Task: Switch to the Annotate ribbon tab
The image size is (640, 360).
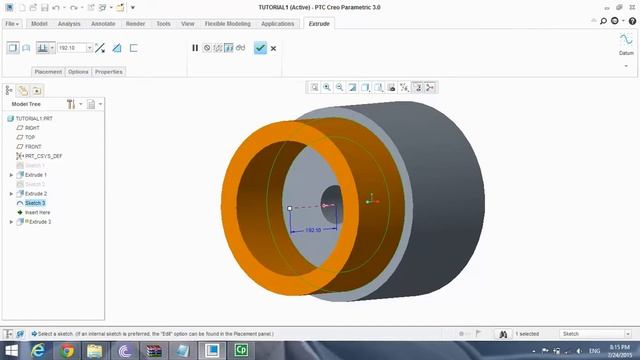Action: pyautogui.click(x=103, y=24)
